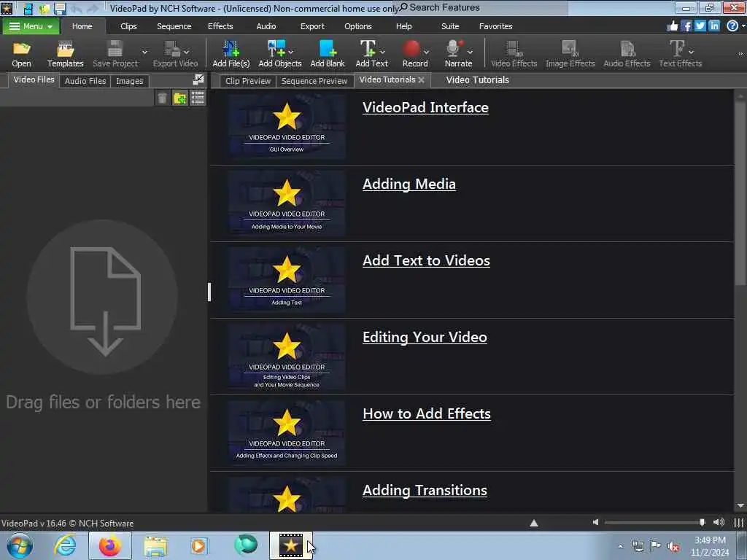Open the Export ribbon tab
747x560 pixels.
click(312, 26)
